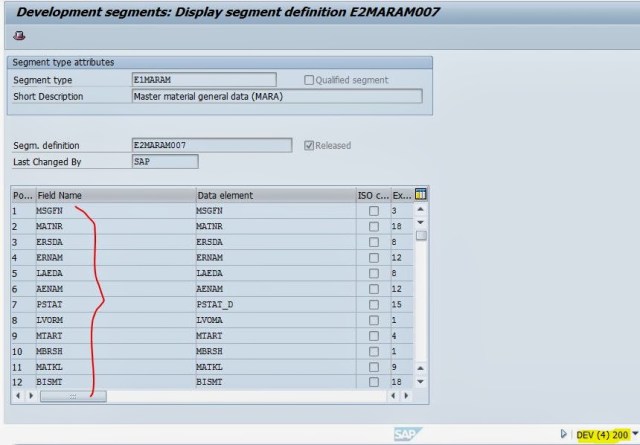Click the DEV (4) 200 status bar entry

602,435
